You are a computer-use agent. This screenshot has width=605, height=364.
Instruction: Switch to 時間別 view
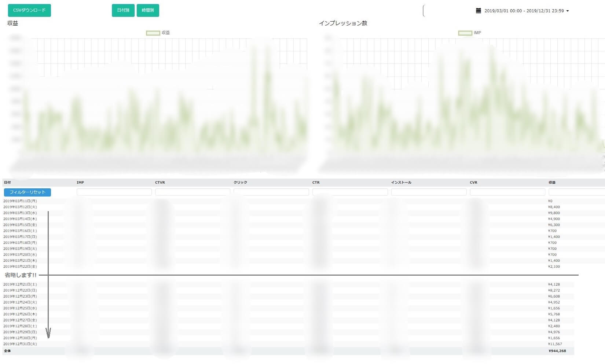[x=148, y=10]
